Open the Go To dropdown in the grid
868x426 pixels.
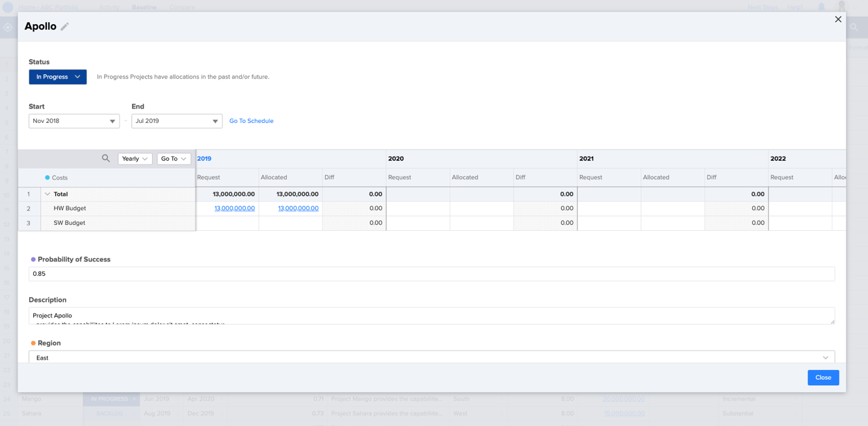[174, 159]
